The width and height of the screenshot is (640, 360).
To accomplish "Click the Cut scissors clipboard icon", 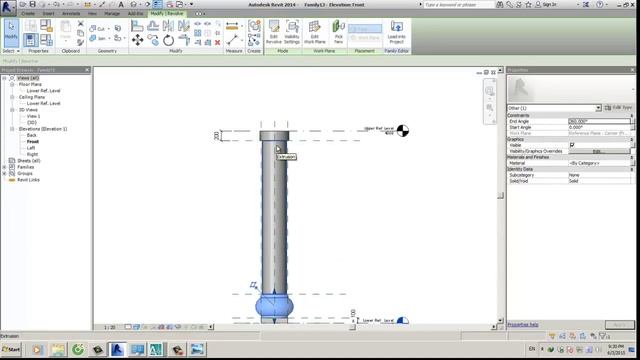I will click(80, 23).
